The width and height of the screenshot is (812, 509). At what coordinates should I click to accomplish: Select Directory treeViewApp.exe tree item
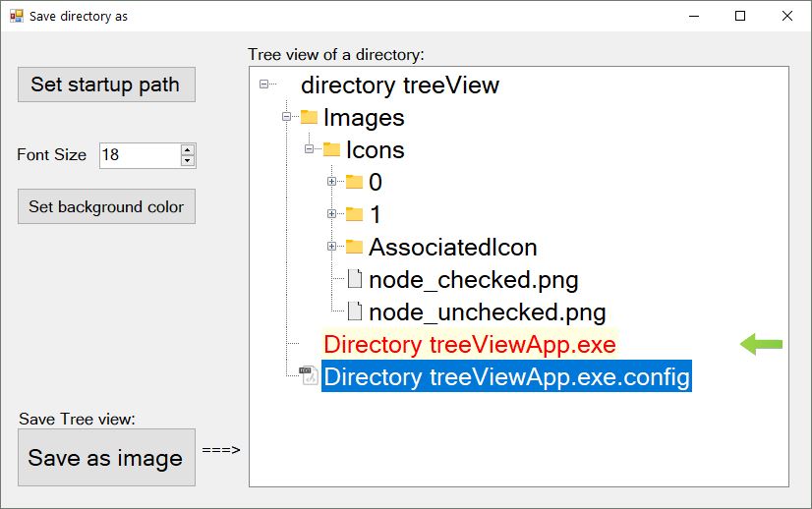[x=469, y=345]
